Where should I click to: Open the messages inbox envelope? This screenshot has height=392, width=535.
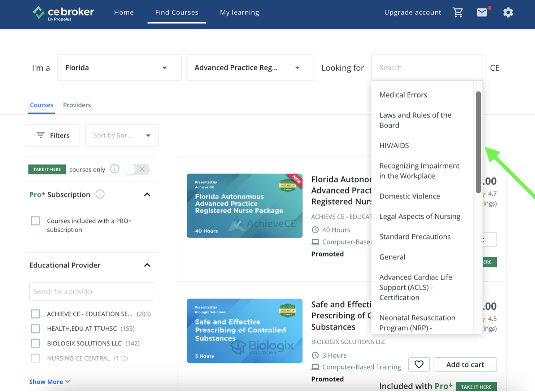pyautogui.click(x=482, y=12)
